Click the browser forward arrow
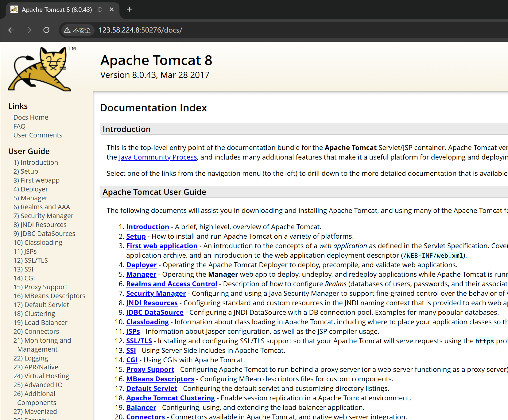 tap(29, 30)
